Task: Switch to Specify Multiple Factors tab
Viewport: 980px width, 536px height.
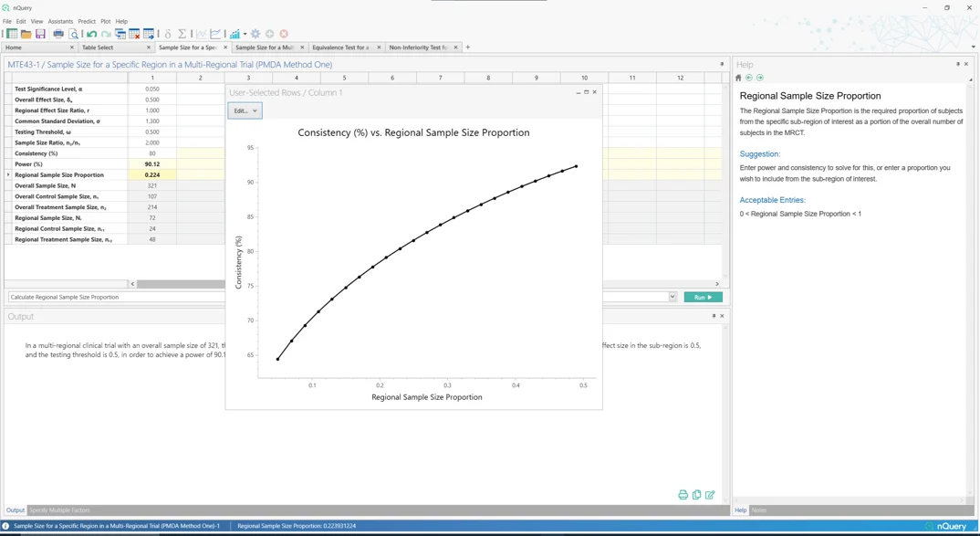Action: [59, 510]
